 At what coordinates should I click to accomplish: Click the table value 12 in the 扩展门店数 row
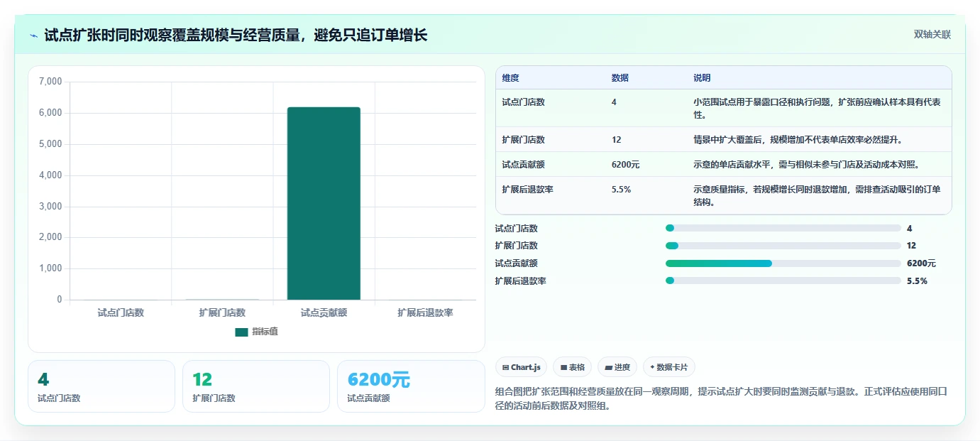click(616, 139)
